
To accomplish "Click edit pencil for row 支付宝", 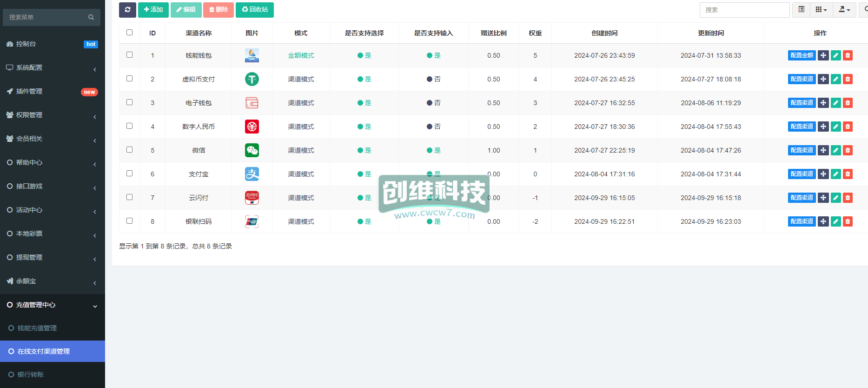I will (835, 174).
